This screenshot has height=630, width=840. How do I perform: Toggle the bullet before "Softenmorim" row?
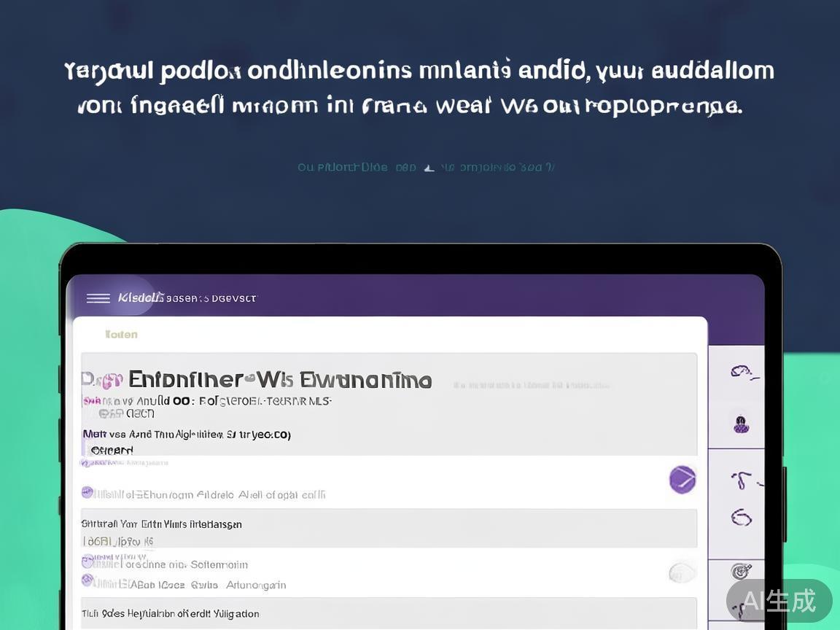pyautogui.click(x=87, y=561)
